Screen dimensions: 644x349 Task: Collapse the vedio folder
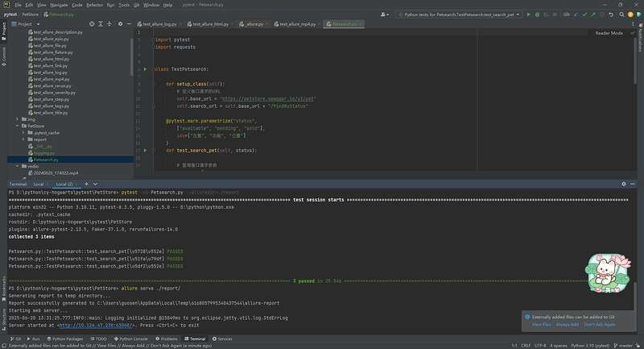(x=17, y=166)
